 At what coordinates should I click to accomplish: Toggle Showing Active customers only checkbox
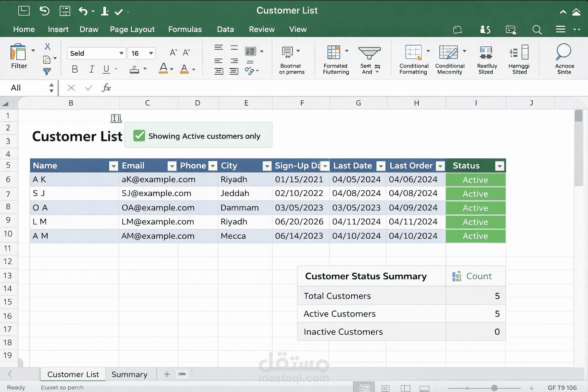coord(139,136)
